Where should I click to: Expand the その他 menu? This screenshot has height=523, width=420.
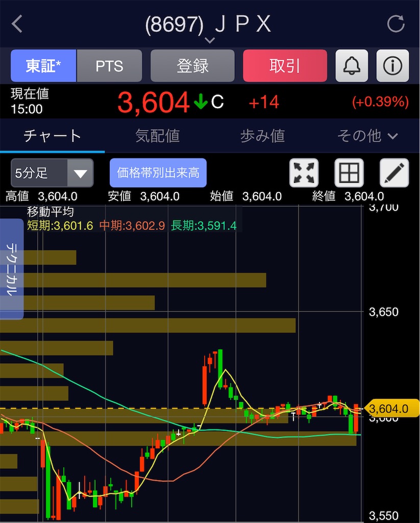pyautogui.click(x=367, y=136)
